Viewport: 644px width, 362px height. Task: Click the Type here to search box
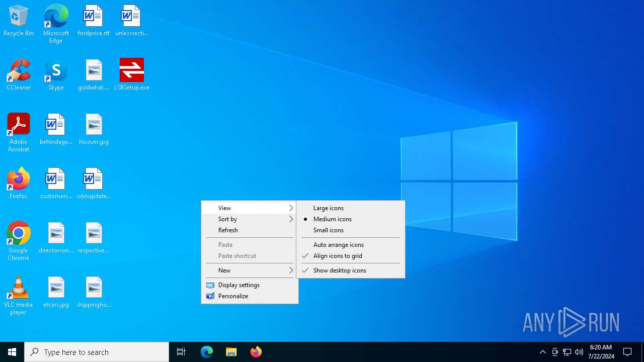(97, 352)
